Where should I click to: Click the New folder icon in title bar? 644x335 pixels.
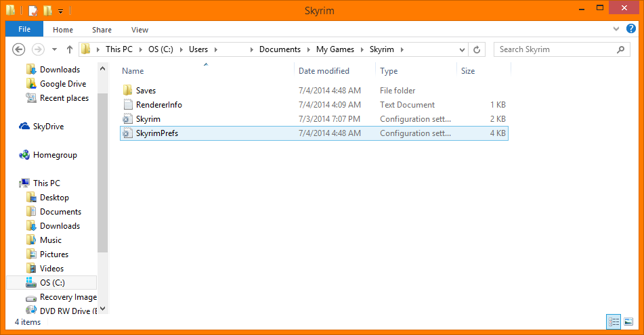tap(47, 11)
